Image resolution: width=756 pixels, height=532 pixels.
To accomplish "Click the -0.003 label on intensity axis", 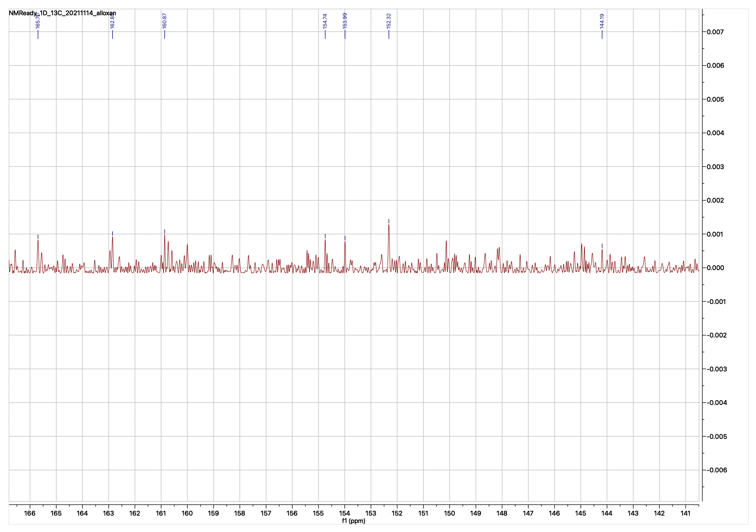I will (716, 369).
